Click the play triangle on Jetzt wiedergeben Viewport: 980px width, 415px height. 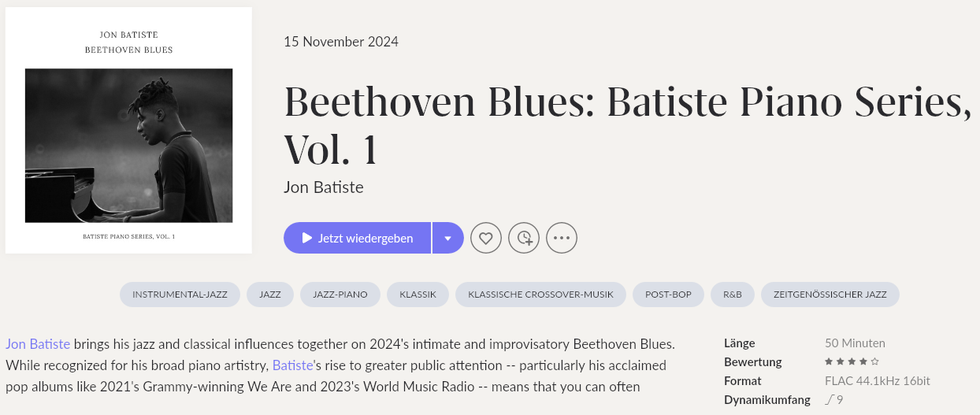pyautogui.click(x=307, y=238)
